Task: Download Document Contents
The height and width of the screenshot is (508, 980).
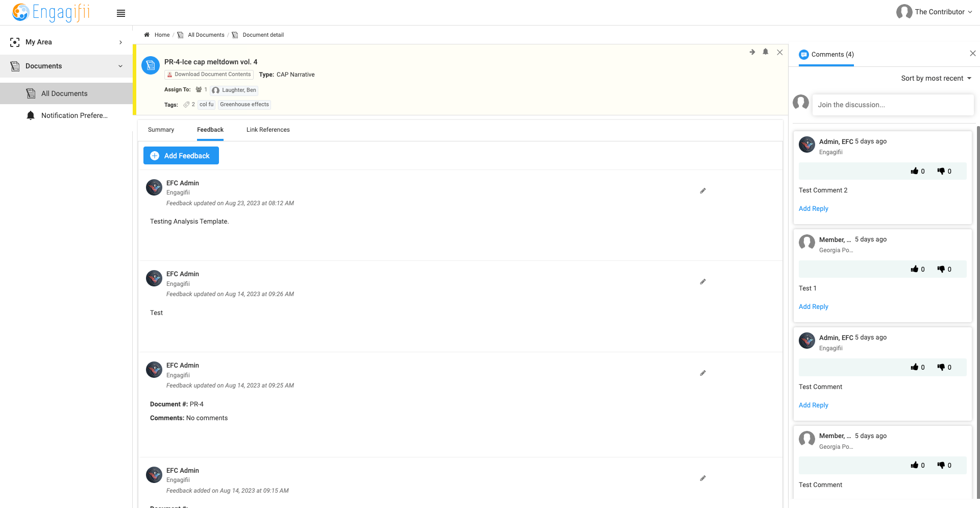Action: [209, 75]
